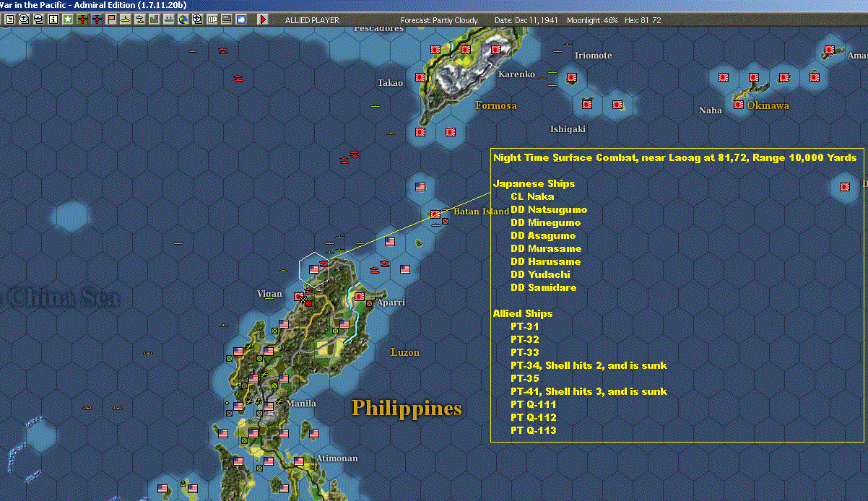
Task: Click the green ground units toolbar icon
Action: pos(168,19)
